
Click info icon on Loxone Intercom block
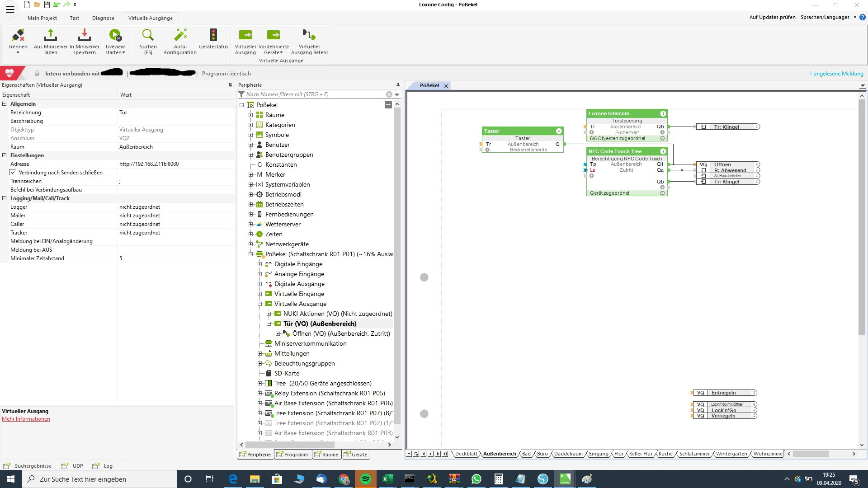[x=663, y=114]
